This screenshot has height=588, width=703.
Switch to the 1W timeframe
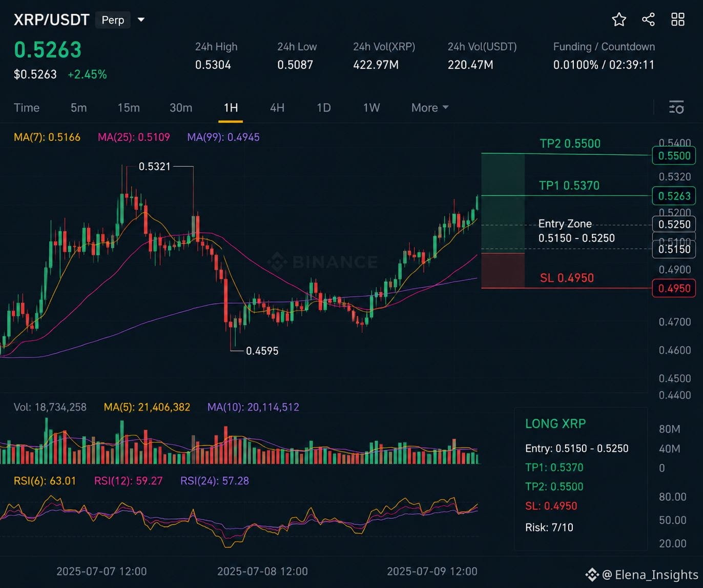(371, 108)
